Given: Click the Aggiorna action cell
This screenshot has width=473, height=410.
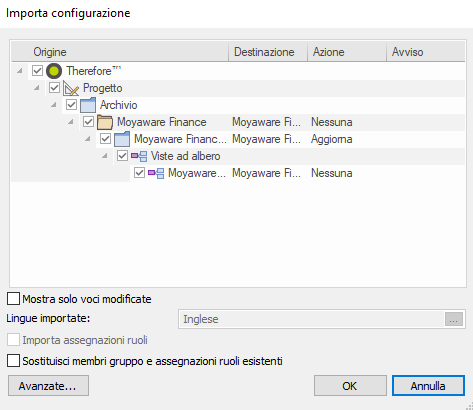Looking at the screenshot, I should (331, 139).
